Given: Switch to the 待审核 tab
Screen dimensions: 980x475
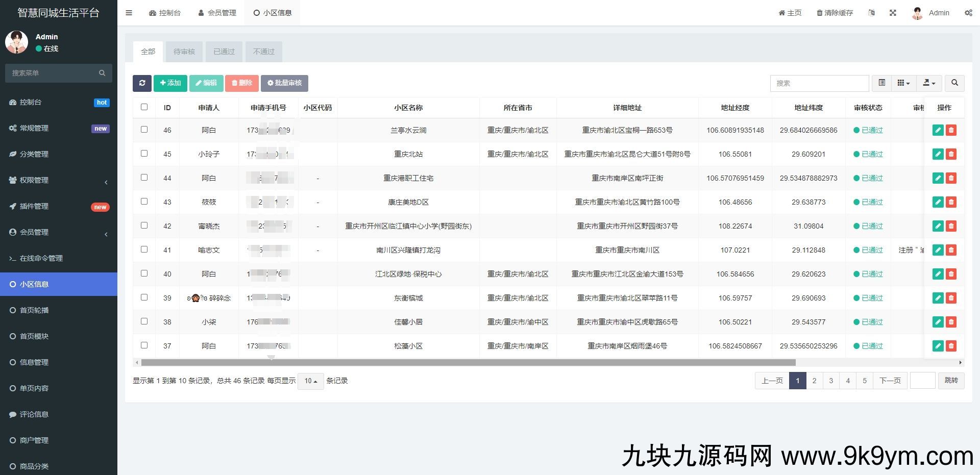Looking at the screenshot, I should coord(184,52).
